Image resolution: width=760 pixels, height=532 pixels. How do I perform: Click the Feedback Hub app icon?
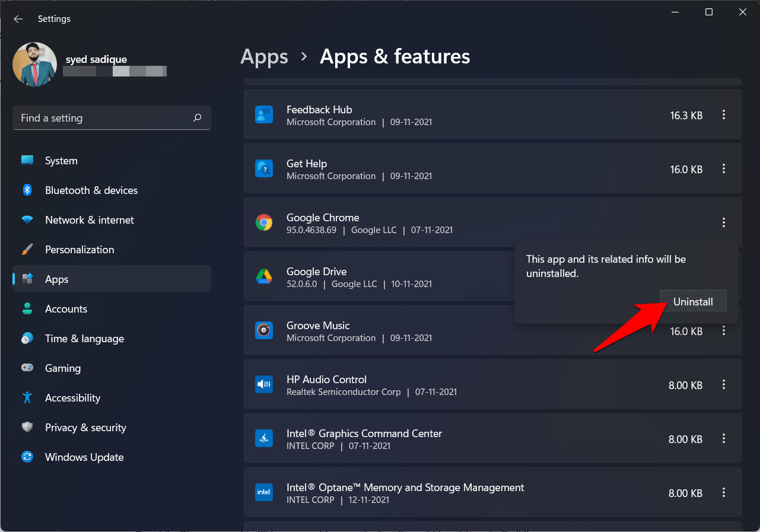point(264,115)
